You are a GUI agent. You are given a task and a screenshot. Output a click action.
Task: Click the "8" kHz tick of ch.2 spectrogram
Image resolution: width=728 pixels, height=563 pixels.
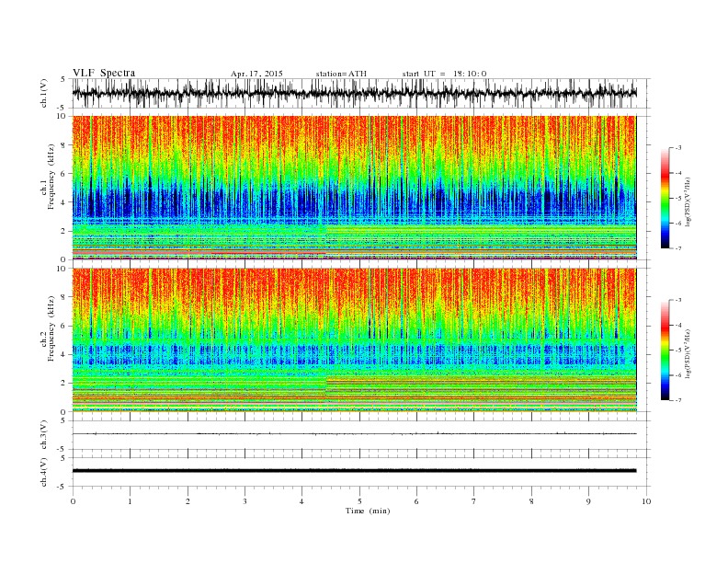[x=64, y=297]
